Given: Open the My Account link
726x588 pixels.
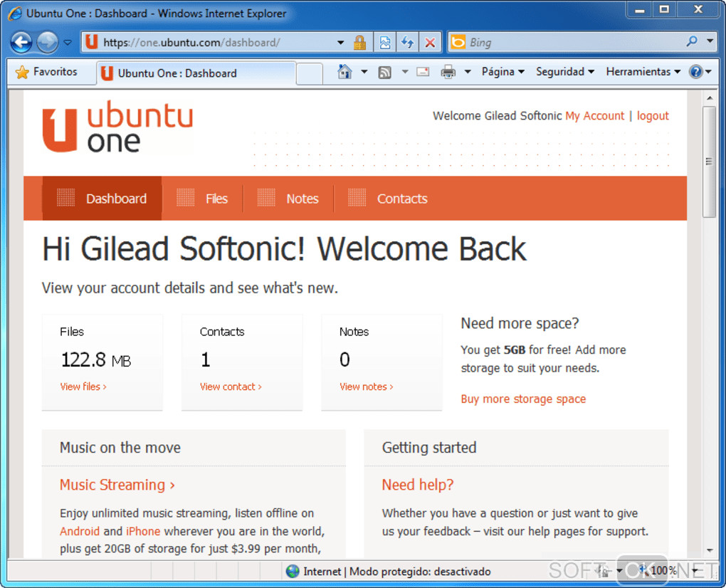Looking at the screenshot, I should pyautogui.click(x=594, y=116).
